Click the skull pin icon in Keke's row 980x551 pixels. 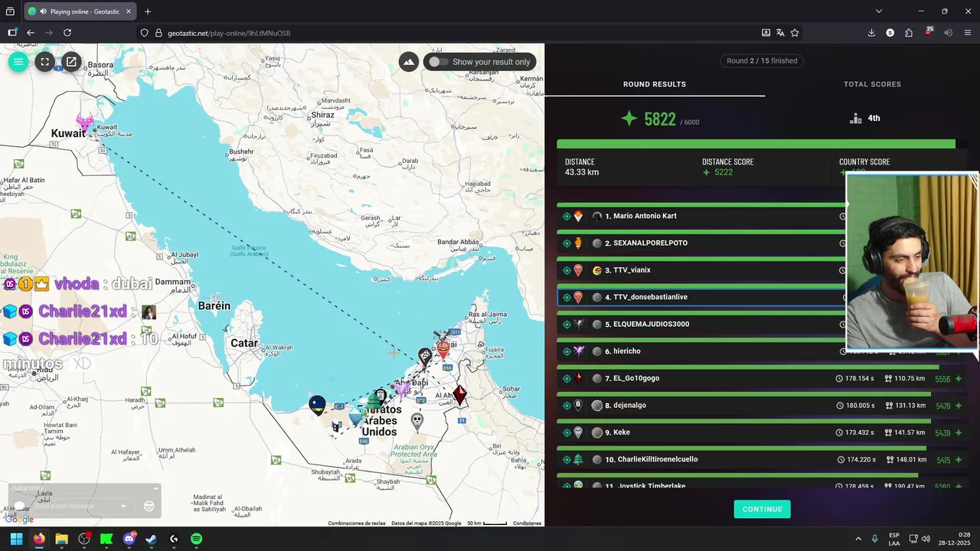click(x=578, y=432)
